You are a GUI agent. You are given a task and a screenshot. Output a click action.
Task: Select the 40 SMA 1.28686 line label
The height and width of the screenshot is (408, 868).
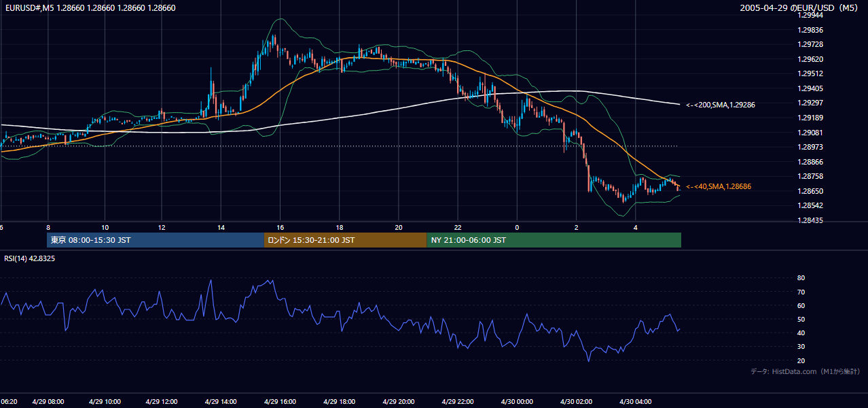(x=719, y=186)
